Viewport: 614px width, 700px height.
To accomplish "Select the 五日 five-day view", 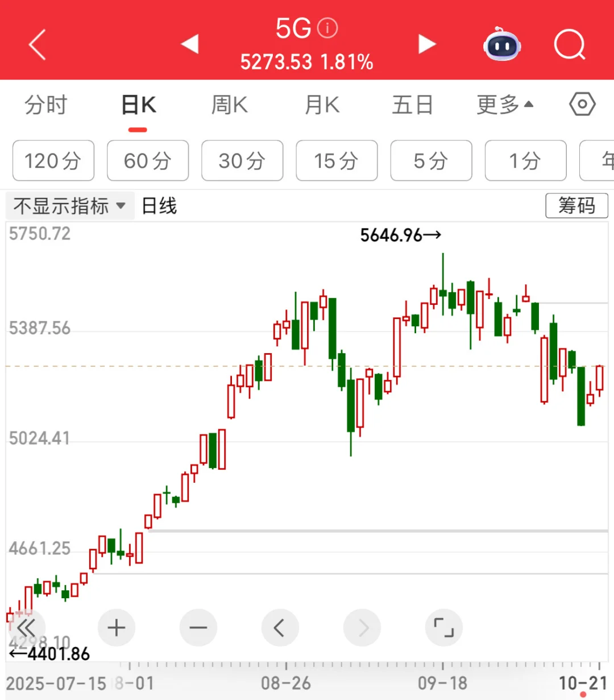I will click(x=413, y=105).
